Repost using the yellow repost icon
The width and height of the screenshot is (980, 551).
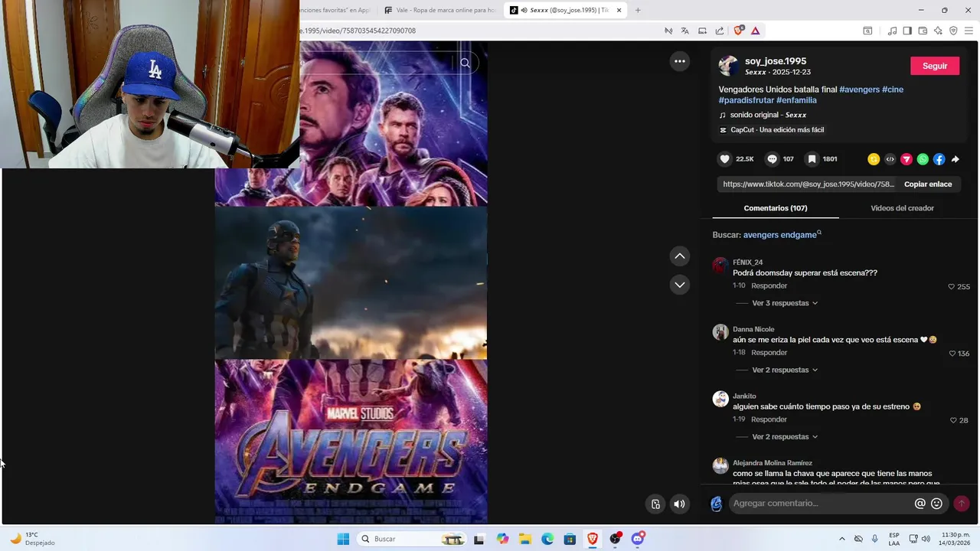(874, 159)
